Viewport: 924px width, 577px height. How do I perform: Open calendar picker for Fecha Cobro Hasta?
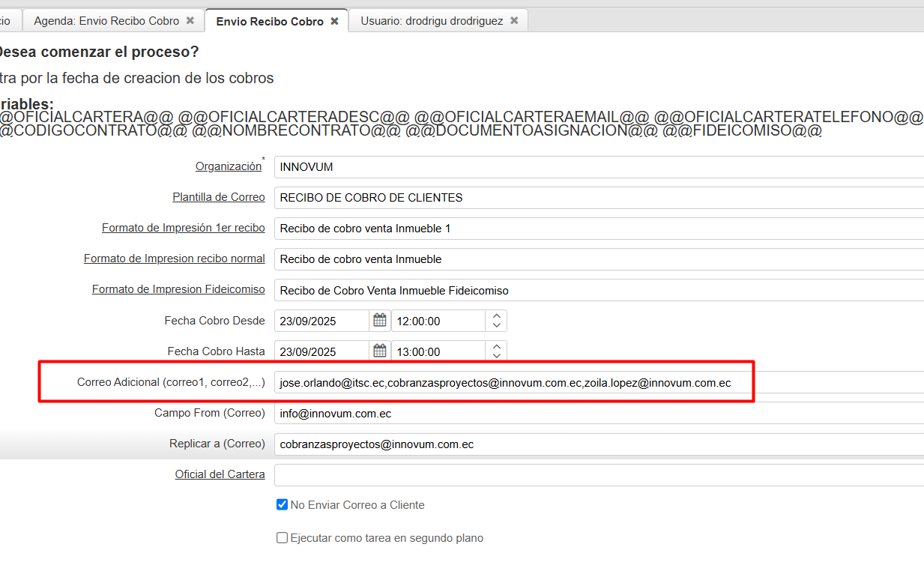[x=380, y=351]
